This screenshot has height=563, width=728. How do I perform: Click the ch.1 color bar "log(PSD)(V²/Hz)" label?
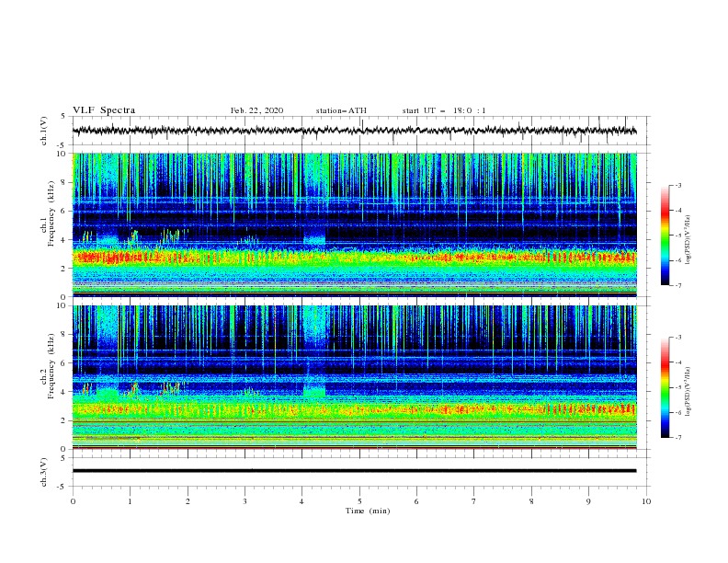click(x=688, y=240)
